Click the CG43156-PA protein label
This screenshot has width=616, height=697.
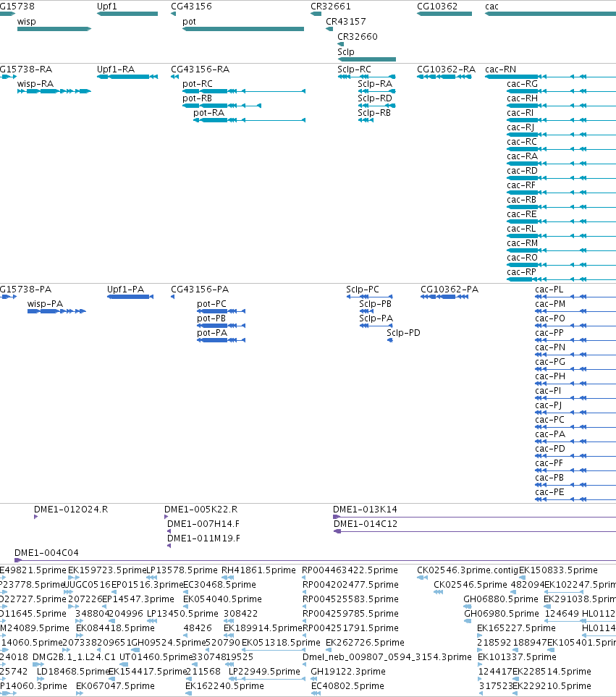coord(200,289)
